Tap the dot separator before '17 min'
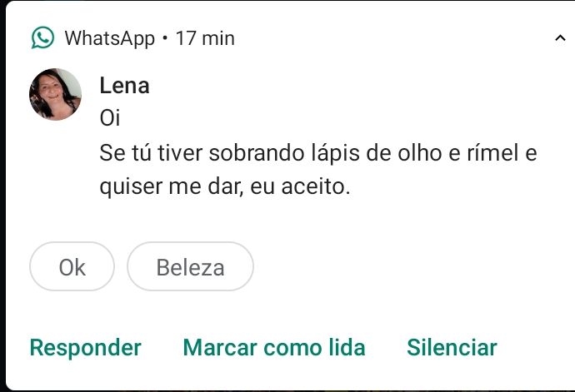Screen dimensions: 575x392 (166, 38)
